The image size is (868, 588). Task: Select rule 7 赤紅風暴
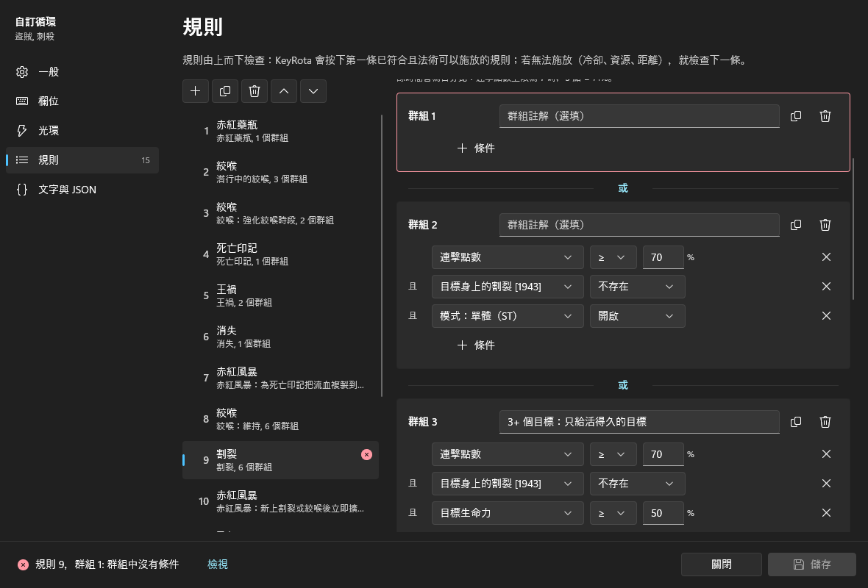coord(281,378)
